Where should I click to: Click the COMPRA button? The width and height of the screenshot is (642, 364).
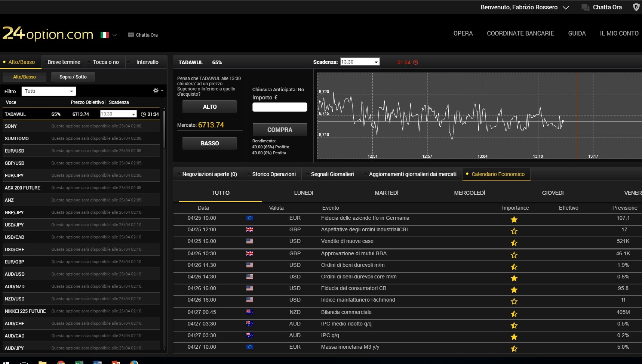pyautogui.click(x=280, y=130)
